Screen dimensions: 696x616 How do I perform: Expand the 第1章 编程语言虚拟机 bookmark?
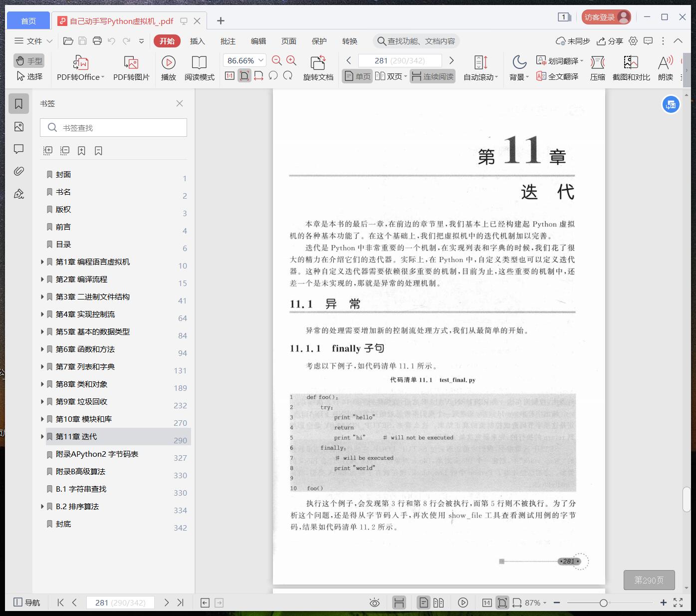tap(42, 262)
